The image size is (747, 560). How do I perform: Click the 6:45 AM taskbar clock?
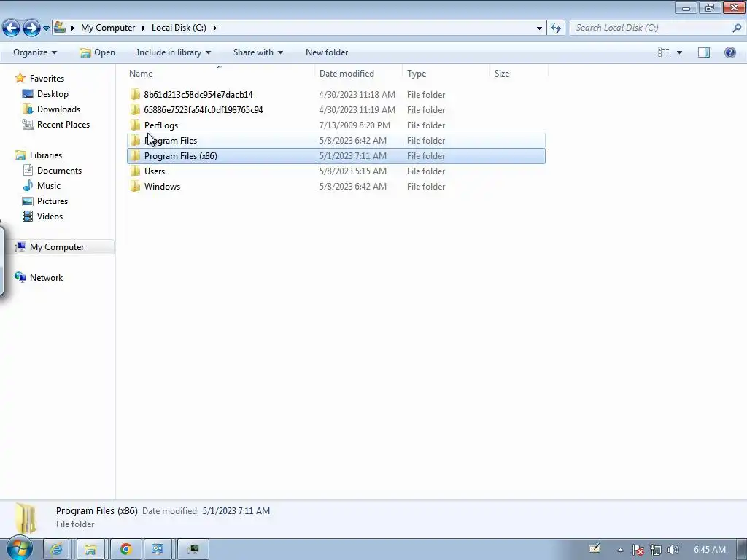pos(709,550)
